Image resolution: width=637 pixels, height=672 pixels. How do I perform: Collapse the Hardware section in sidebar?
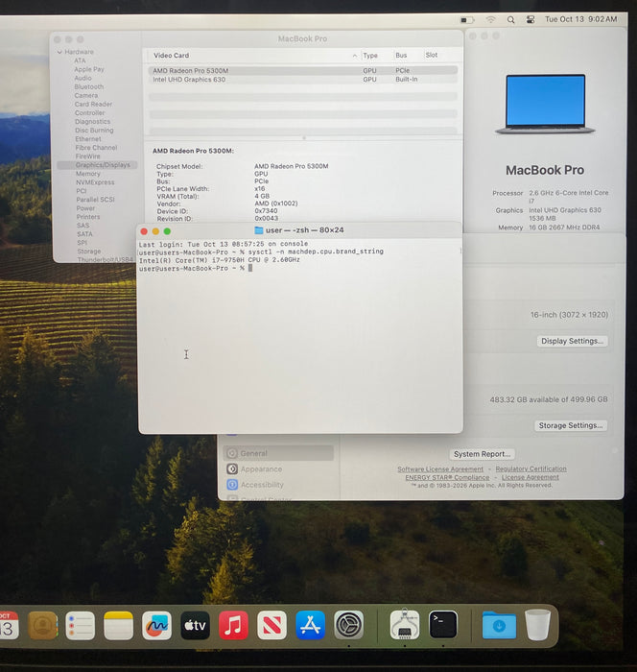coord(59,52)
